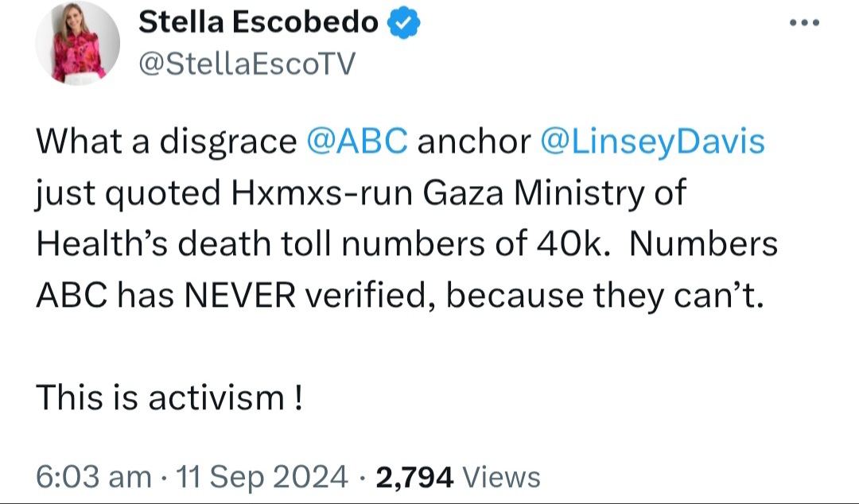Open the @StellaEscoTV handle link
The height and width of the screenshot is (504, 859).
247,64
